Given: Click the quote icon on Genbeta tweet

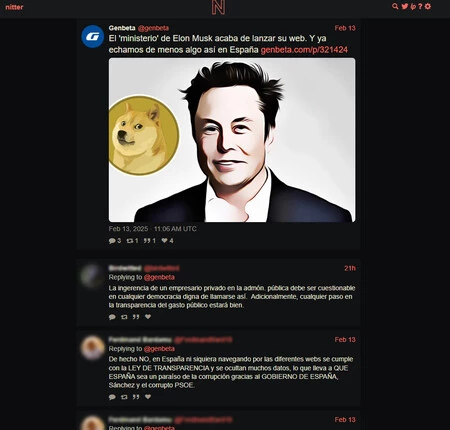Looking at the screenshot, I should 147,241.
